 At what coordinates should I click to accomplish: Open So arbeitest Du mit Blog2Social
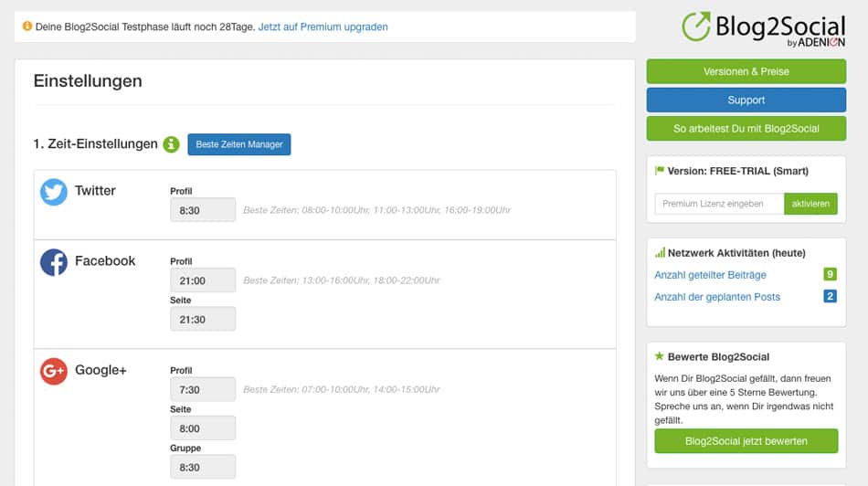(x=746, y=129)
